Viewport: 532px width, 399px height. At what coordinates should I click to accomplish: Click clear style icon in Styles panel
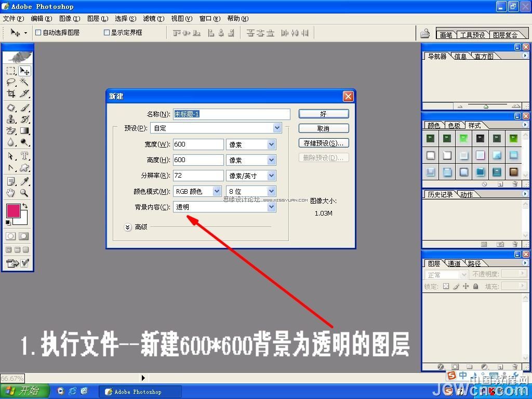click(x=485, y=184)
